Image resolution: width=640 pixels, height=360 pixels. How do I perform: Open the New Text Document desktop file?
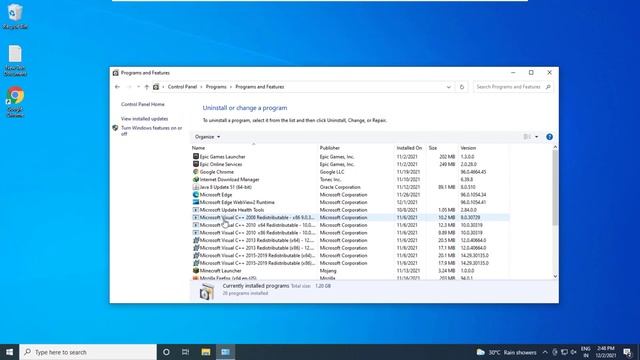pyautogui.click(x=15, y=60)
